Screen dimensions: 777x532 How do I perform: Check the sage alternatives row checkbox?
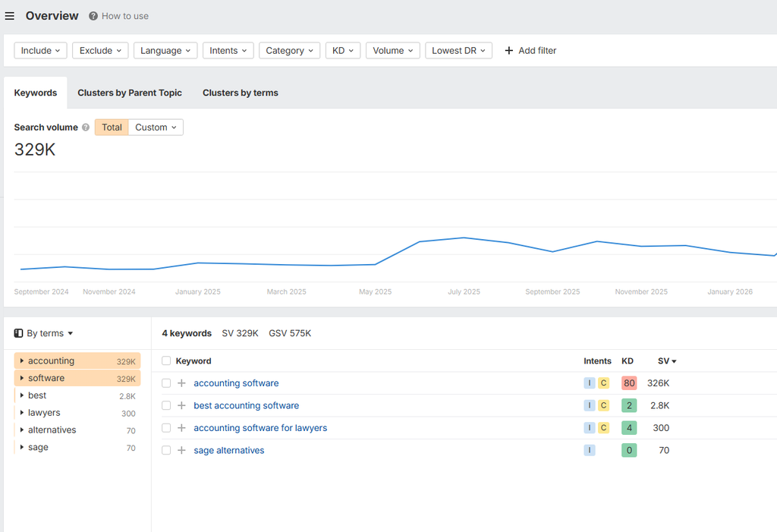click(x=166, y=450)
